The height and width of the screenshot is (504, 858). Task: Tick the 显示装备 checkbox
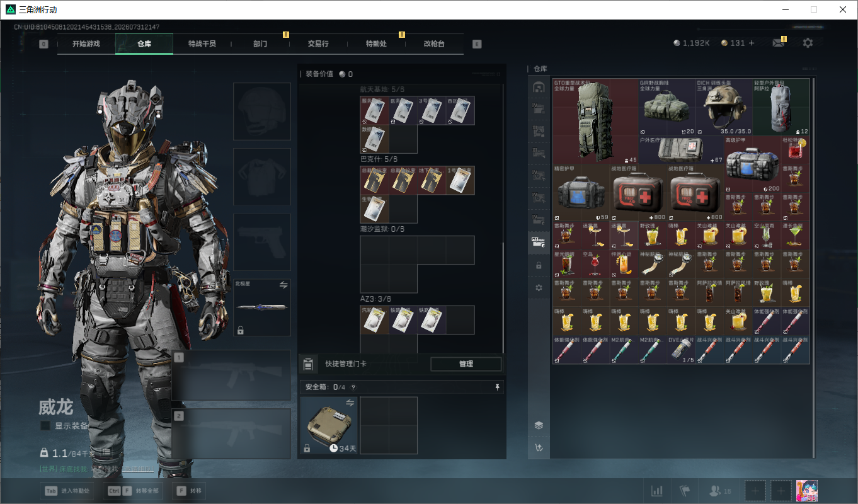click(x=45, y=426)
